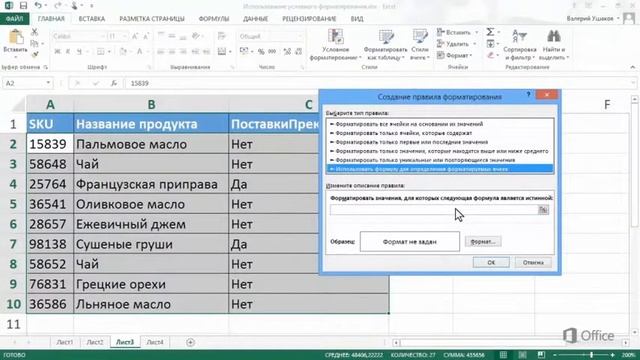
Task: Open sheet tab Лист4
Action: click(155, 342)
